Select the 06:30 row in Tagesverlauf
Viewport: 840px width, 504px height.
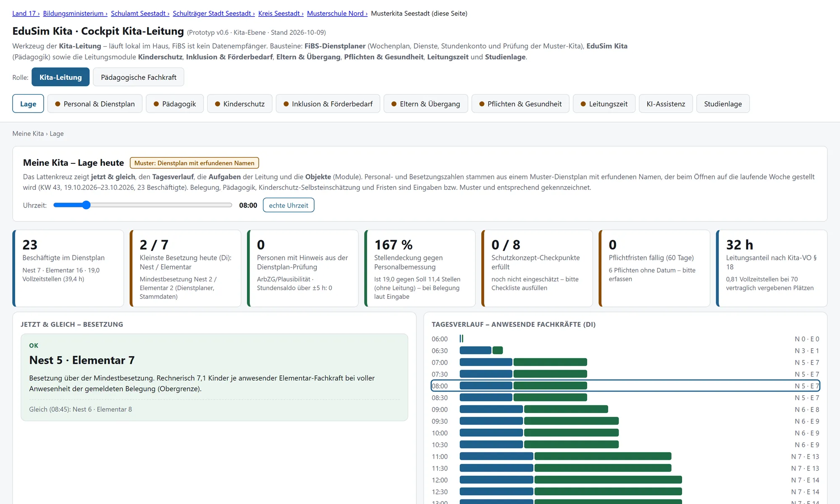pyautogui.click(x=625, y=351)
